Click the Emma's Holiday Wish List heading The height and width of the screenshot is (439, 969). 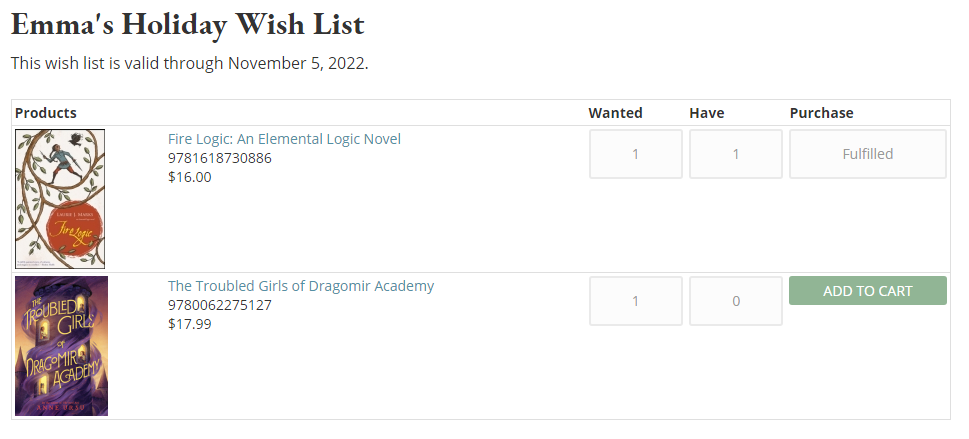[187, 24]
